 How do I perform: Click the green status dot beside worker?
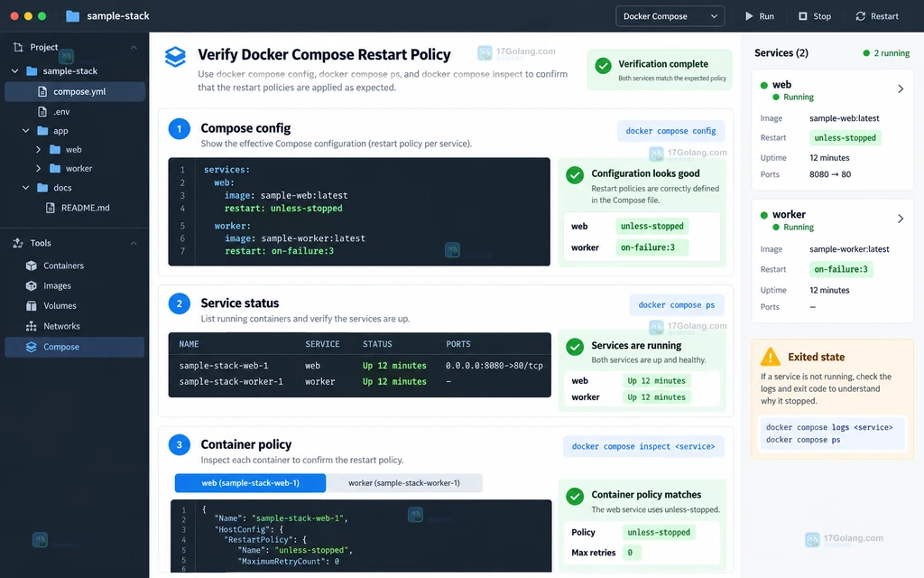764,215
